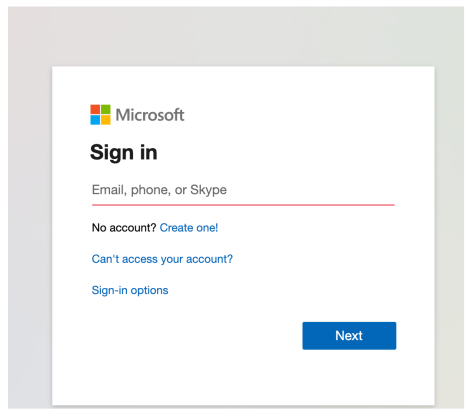This screenshot has width=472, height=420.
Task: Click the green square in Microsoft logo
Action: click(x=106, y=109)
